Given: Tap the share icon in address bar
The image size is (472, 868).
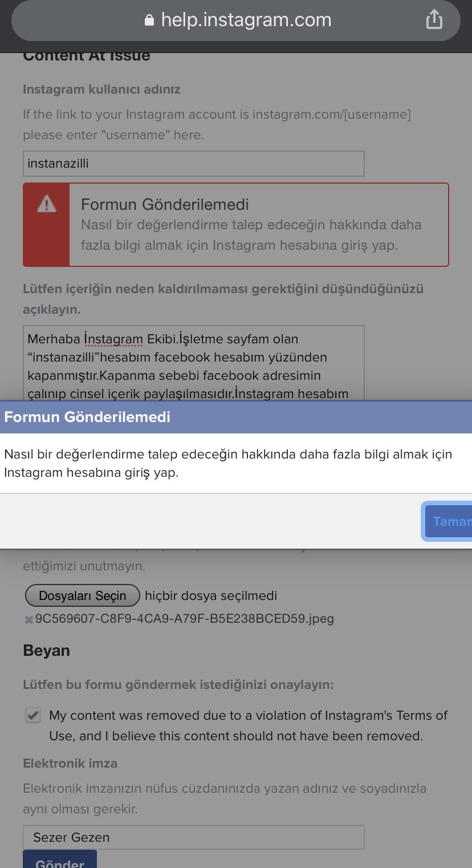Looking at the screenshot, I should 434,19.
